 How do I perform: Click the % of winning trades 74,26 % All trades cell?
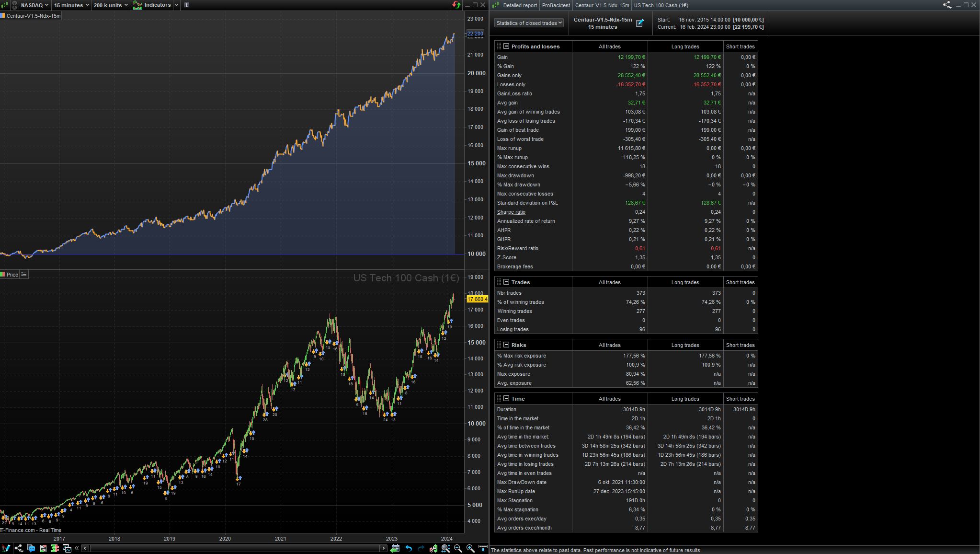610,302
